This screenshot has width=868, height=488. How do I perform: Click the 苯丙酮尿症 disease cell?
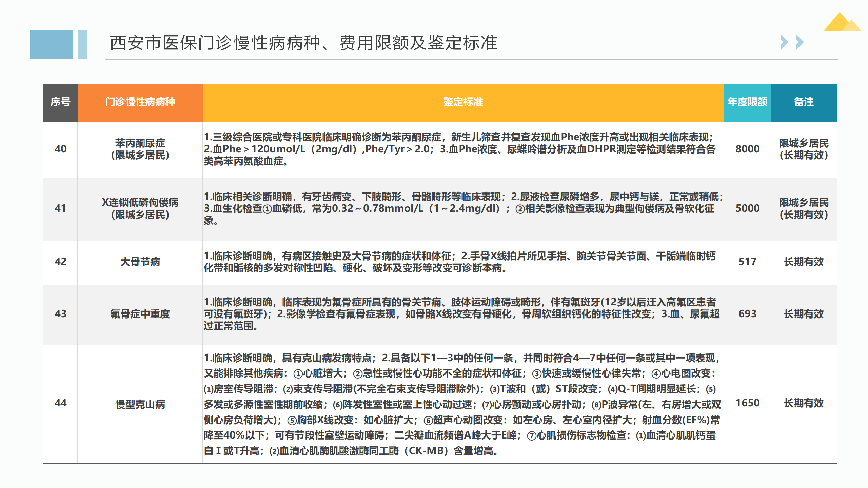(x=140, y=149)
